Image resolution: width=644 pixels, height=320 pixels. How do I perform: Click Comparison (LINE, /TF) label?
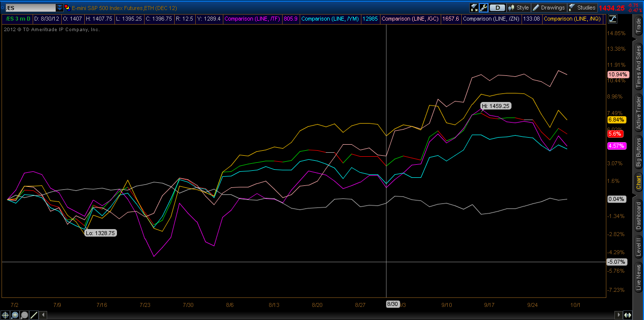(x=253, y=19)
